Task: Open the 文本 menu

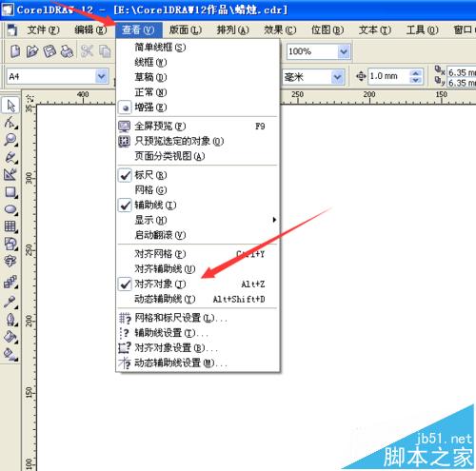Action: tap(375, 30)
